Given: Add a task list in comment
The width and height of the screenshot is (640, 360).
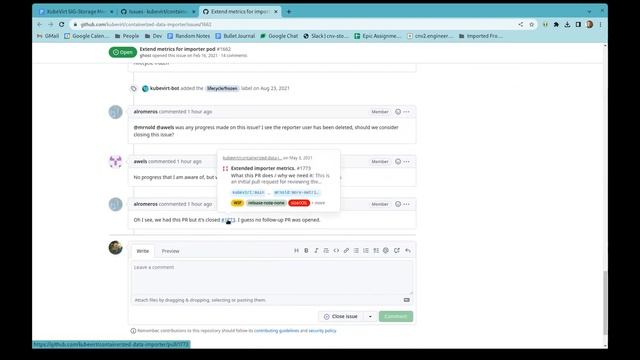Looking at the screenshot, I should point(376,251).
